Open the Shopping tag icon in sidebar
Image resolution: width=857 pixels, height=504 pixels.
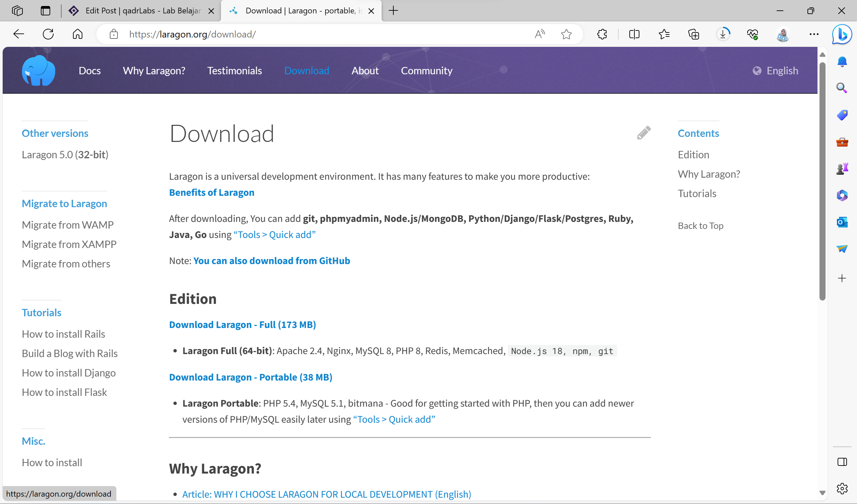842,115
